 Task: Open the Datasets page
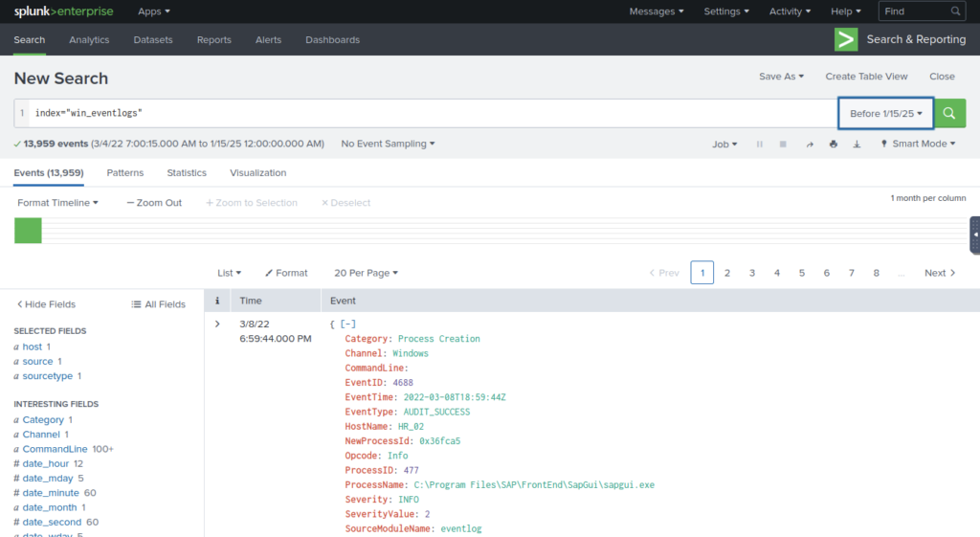point(152,39)
